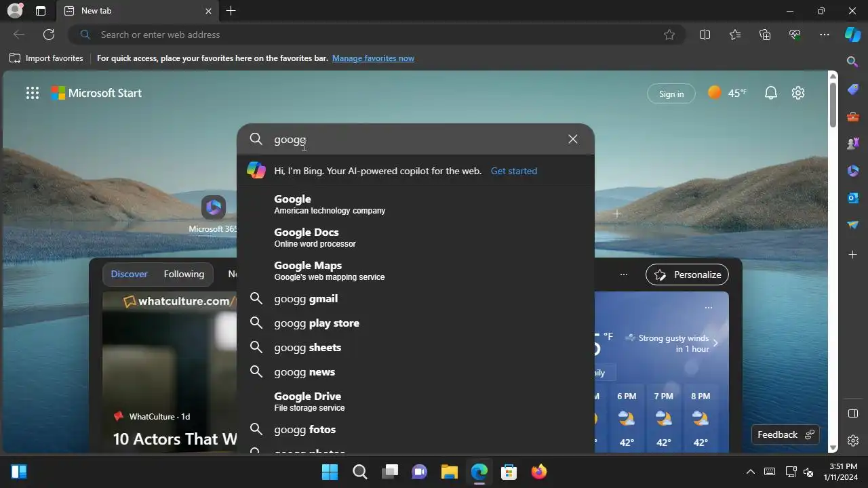Click Import favorites
The width and height of the screenshot is (868, 488).
tap(46, 58)
